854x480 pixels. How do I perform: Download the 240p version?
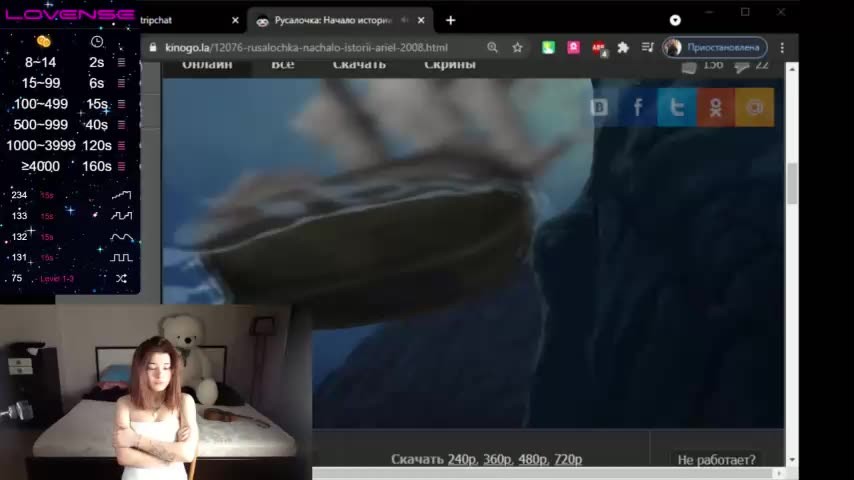tap(462, 460)
